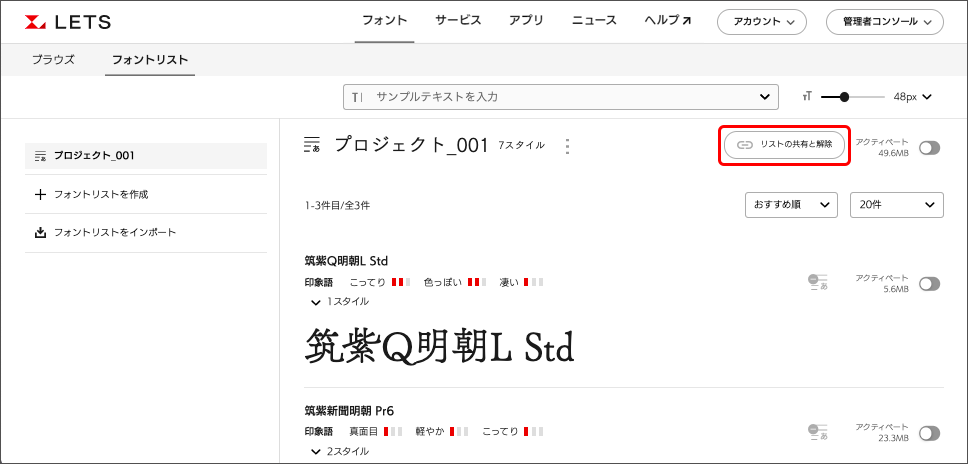Click the font list icon beside 筑紫新聞明朝 Pr6
This screenshot has width=968, height=464.
[817, 432]
